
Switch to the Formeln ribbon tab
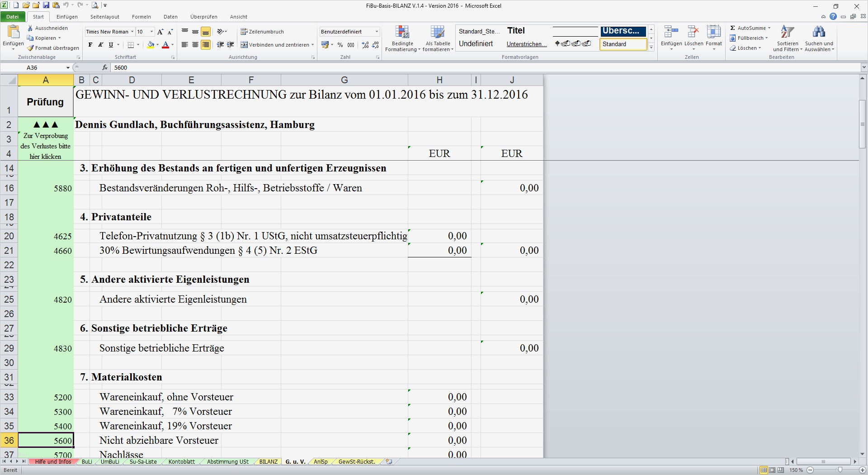142,17
